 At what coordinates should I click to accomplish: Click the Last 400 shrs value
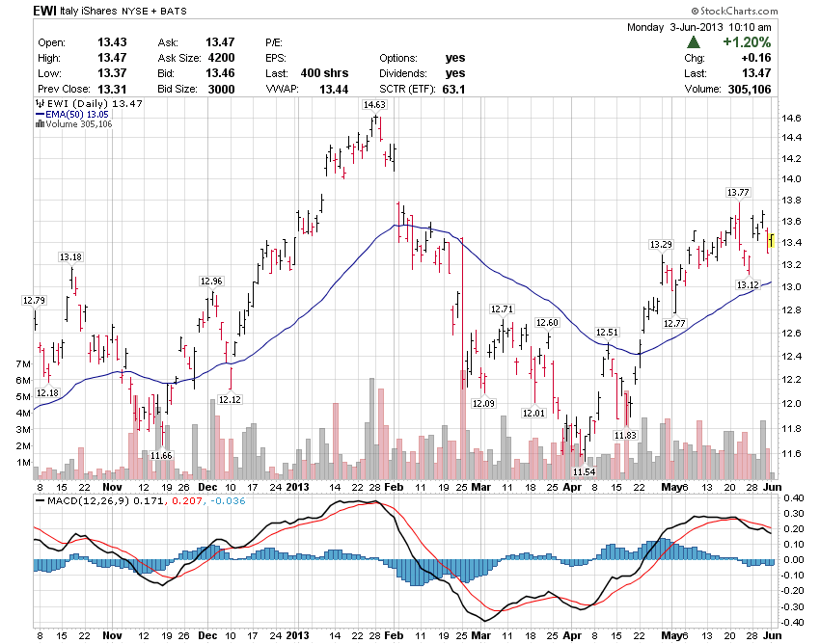click(x=324, y=73)
